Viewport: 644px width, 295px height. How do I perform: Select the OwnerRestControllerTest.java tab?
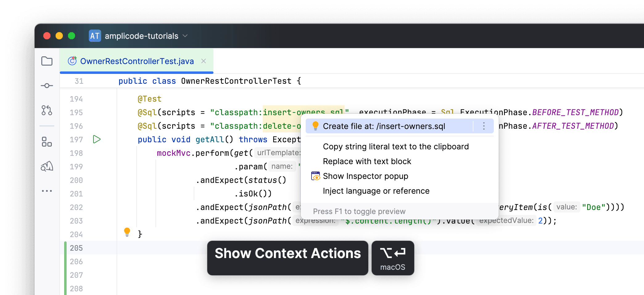point(137,61)
